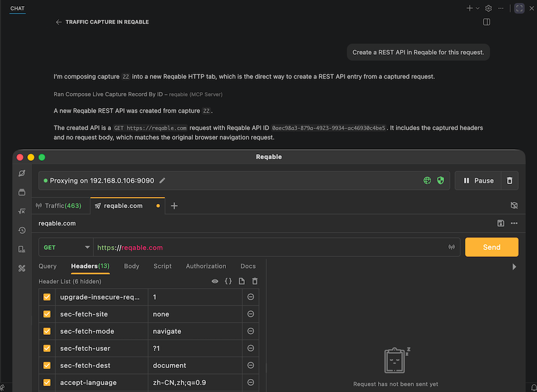Edit the value 'zh-CN,zh;q=0.9' cell

click(x=195, y=383)
